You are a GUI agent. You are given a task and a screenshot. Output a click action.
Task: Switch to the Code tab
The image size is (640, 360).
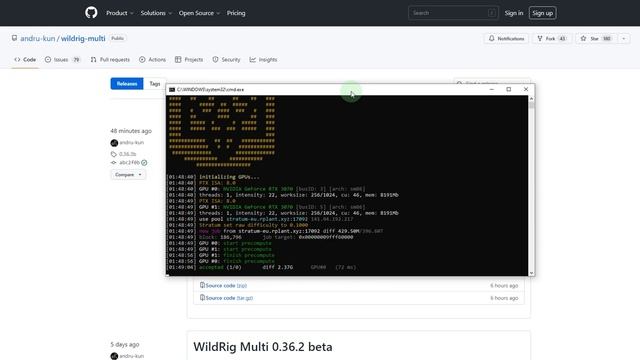(x=25, y=60)
